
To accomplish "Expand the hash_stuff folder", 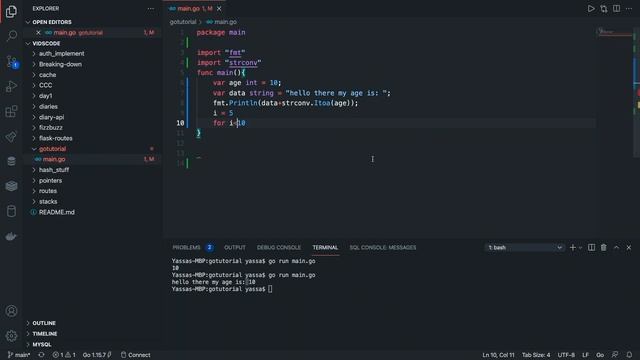I will 54,170.
